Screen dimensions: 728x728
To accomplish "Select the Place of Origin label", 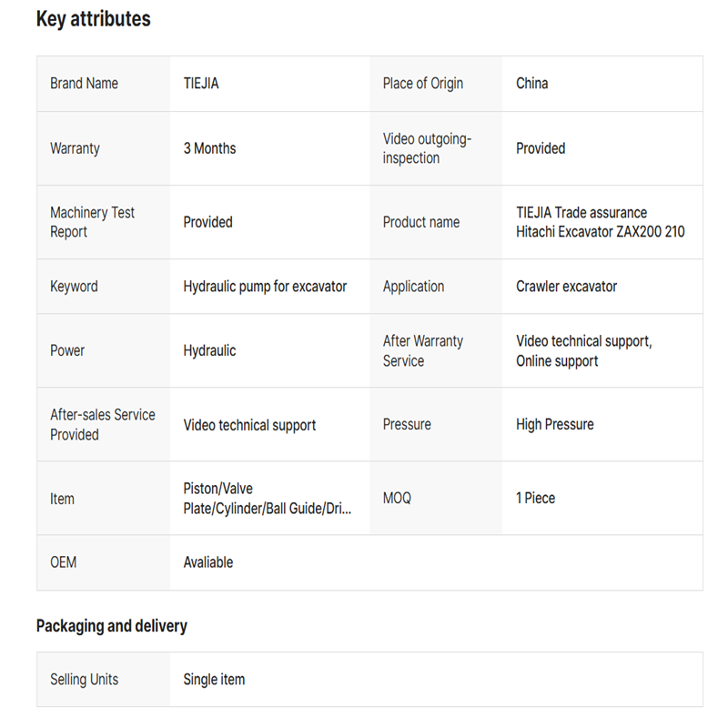I will click(422, 84).
